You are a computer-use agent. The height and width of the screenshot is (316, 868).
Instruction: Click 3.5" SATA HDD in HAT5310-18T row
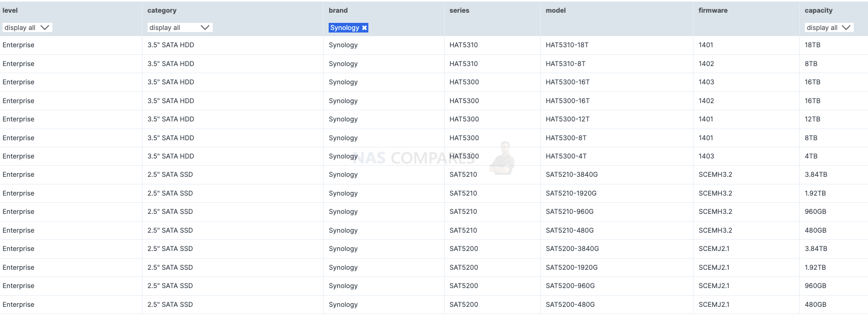[x=171, y=45]
